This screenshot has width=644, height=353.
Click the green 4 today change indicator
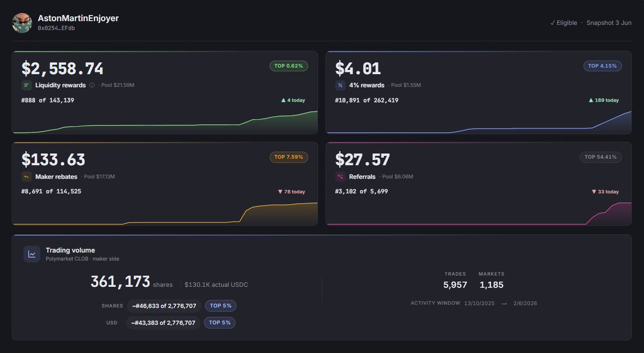(293, 100)
